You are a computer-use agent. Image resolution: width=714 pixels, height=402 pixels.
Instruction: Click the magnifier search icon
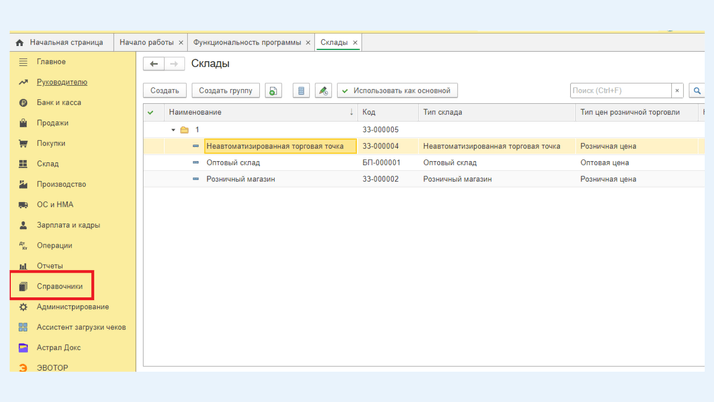697,91
